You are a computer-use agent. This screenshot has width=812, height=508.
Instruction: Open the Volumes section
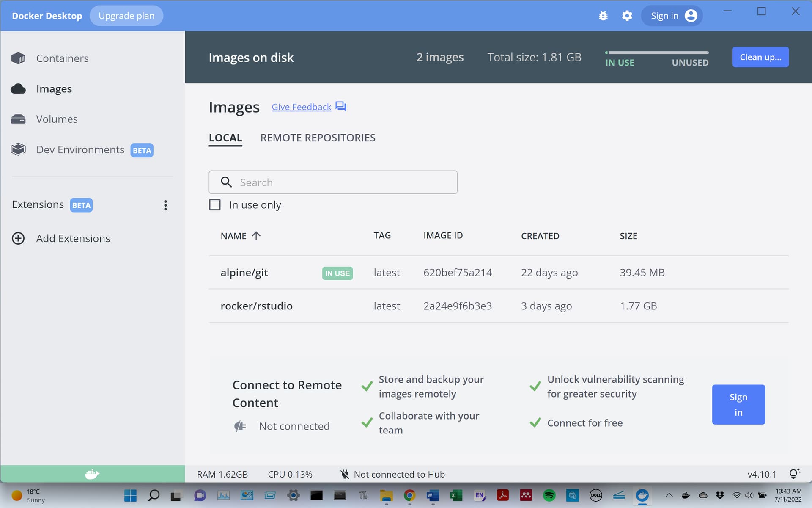[57, 119]
